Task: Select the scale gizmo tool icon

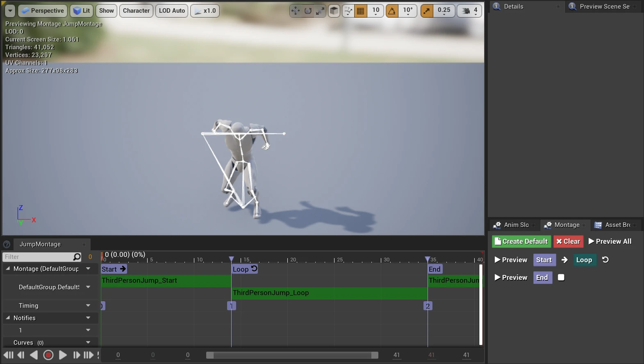Action: click(x=320, y=11)
